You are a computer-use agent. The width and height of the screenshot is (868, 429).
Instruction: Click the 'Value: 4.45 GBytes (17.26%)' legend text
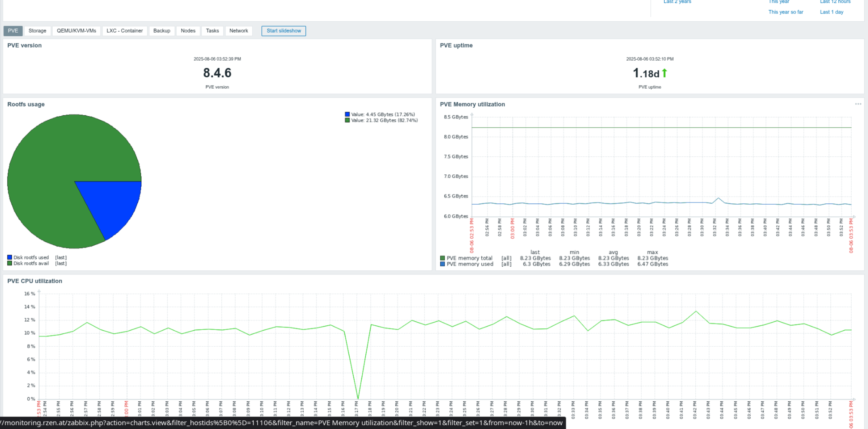pos(383,114)
